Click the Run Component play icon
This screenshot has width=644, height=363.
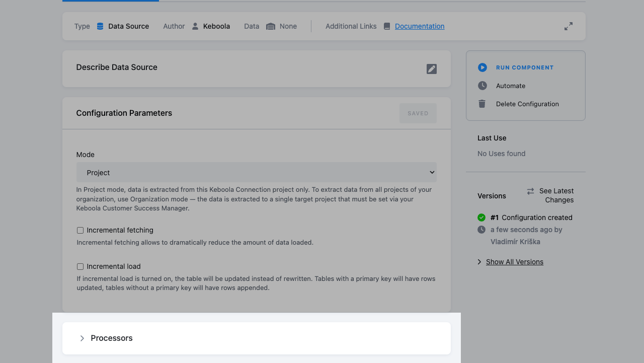[482, 67]
